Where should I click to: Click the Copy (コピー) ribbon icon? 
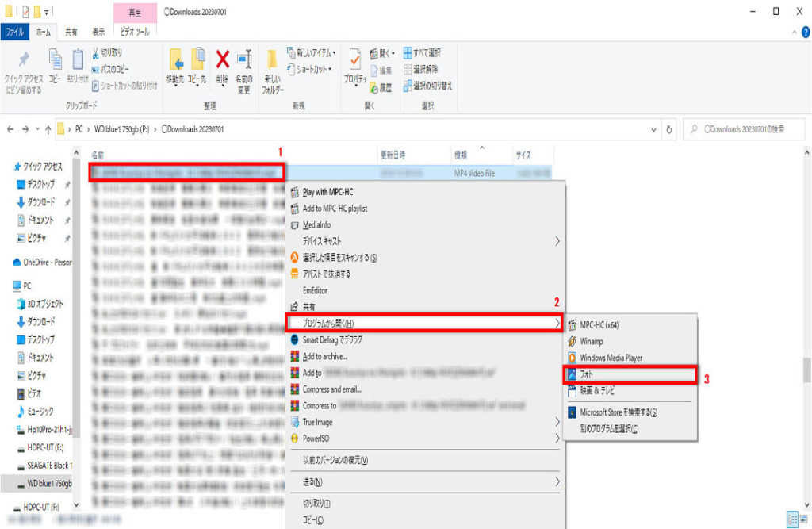tap(55, 63)
